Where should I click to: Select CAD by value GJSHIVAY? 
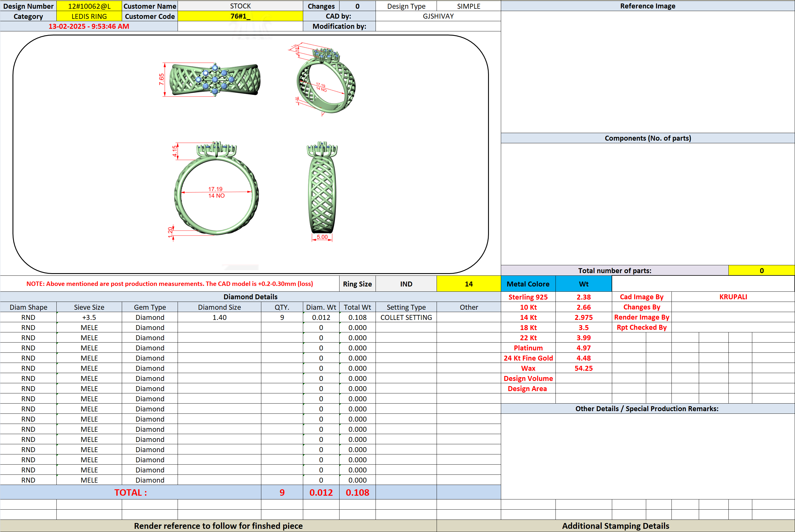438,16
